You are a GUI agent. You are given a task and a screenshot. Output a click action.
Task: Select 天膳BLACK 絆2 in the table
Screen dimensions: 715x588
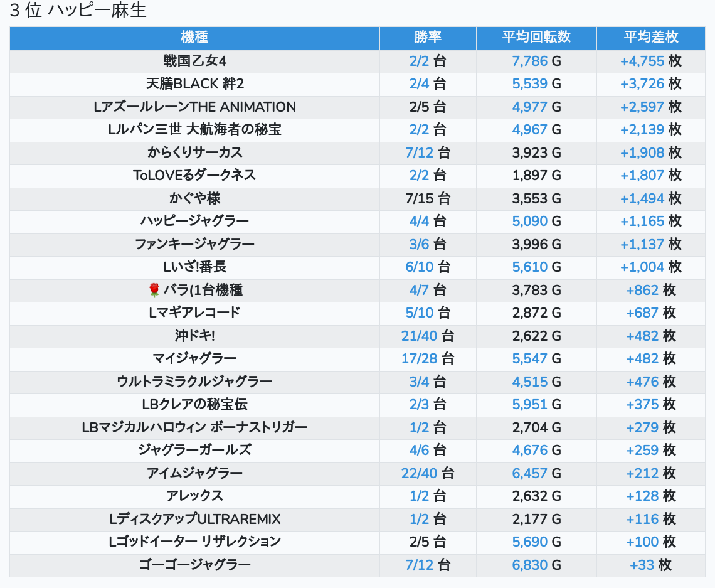pyautogui.click(x=194, y=84)
